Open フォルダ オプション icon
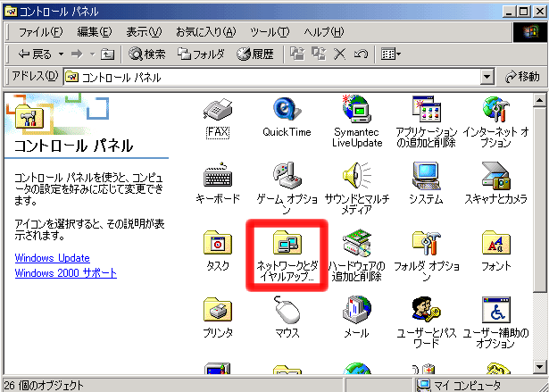549x392 pixels. pyautogui.click(x=426, y=255)
